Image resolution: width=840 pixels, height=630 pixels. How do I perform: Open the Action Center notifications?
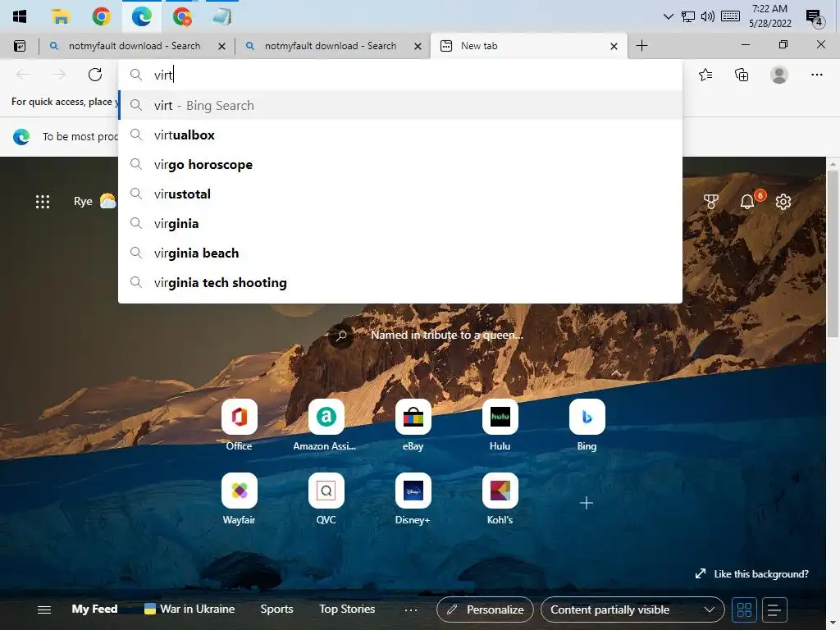tap(815, 17)
